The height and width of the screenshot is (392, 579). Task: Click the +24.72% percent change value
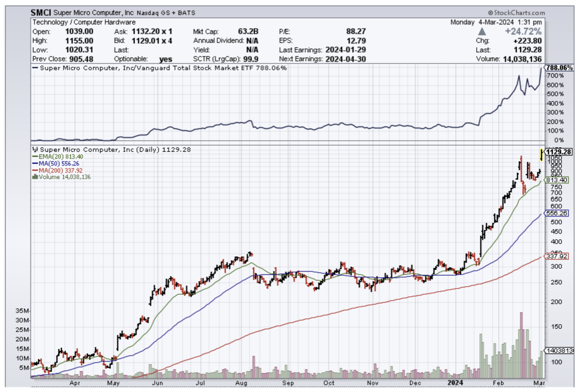[x=527, y=32]
